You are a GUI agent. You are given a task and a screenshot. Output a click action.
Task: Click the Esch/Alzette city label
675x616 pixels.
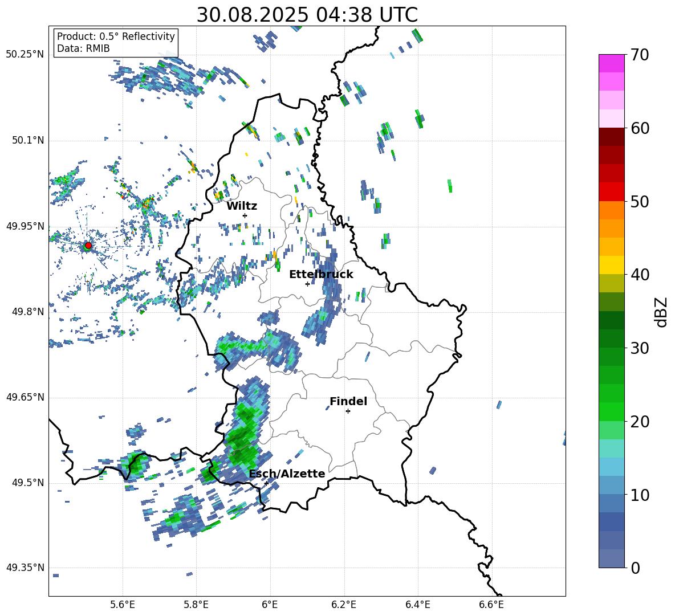pyautogui.click(x=287, y=474)
